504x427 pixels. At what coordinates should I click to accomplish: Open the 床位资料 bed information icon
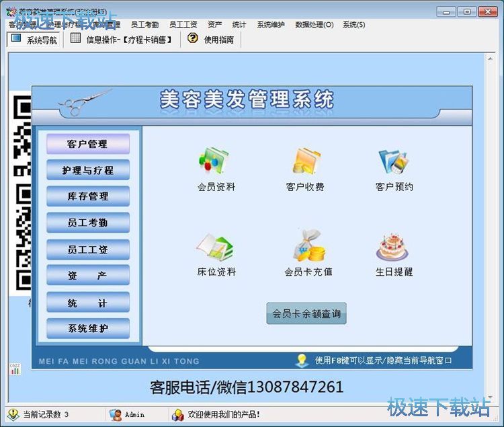coord(215,247)
